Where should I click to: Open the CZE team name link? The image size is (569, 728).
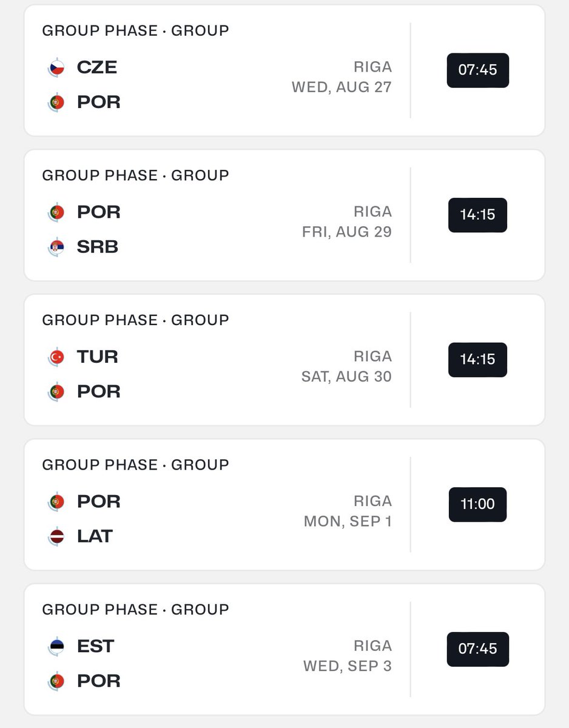[97, 67]
